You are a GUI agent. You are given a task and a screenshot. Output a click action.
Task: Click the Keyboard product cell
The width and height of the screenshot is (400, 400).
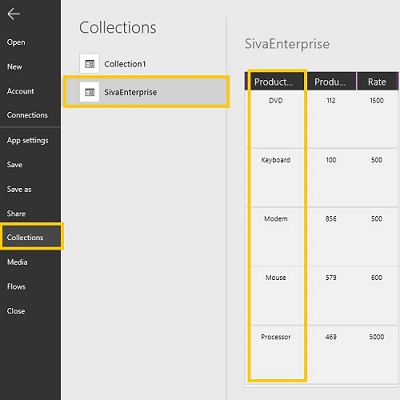point(276,160)
